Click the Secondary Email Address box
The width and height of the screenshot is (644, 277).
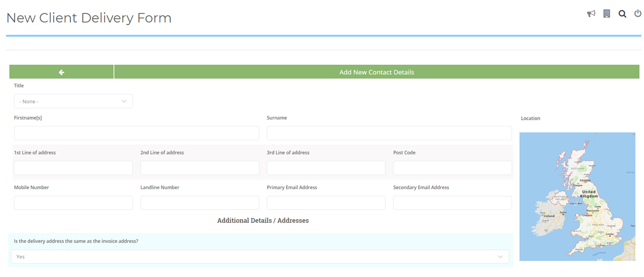[x=452, y=203]
